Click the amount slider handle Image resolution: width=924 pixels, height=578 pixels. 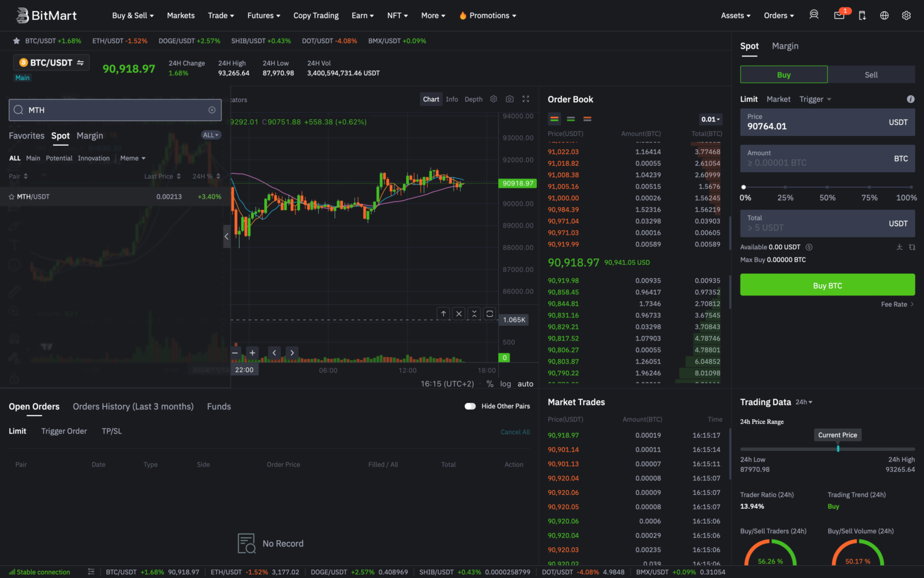coord(744,187)
